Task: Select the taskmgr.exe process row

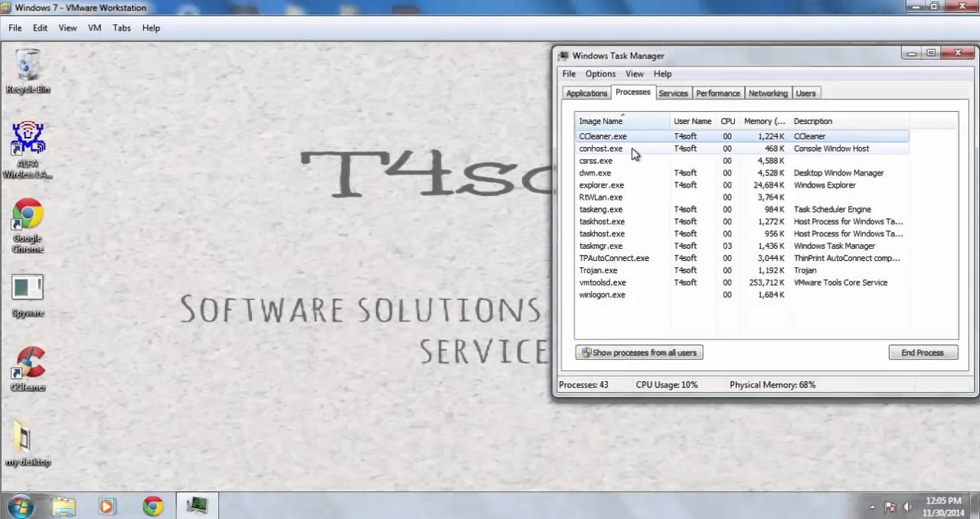Action: tap(742, 246)
